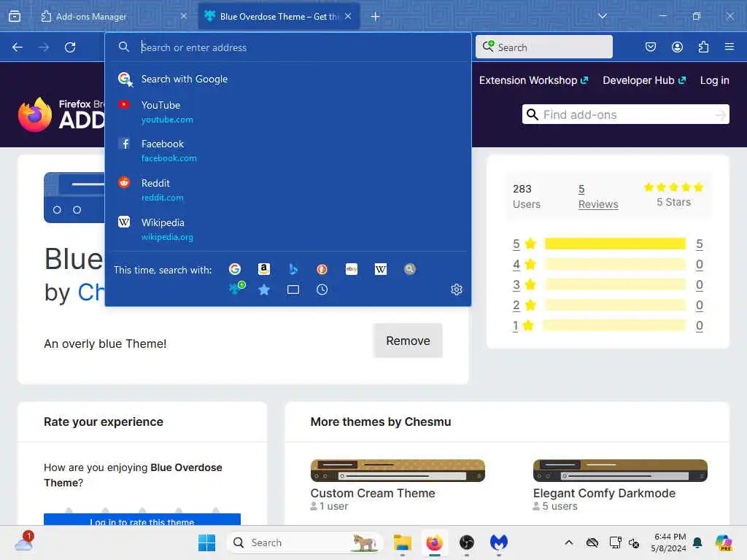Switch to the Add-ons Manager tab
747x560 pixels.
[x=115, y=17]
